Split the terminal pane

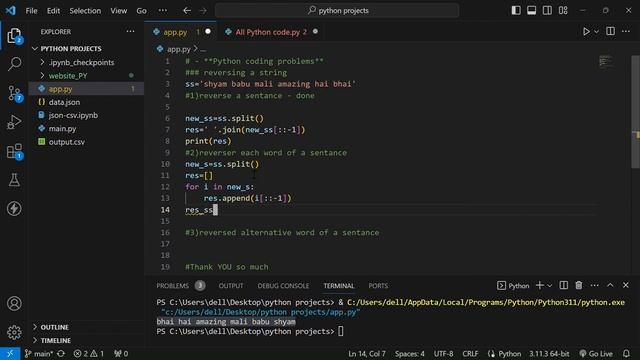point(564,286)
